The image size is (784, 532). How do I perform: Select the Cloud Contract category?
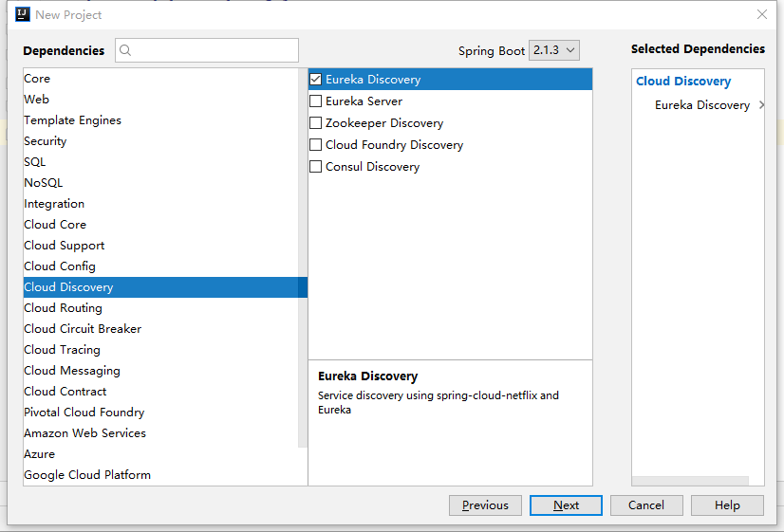[160, 392]
